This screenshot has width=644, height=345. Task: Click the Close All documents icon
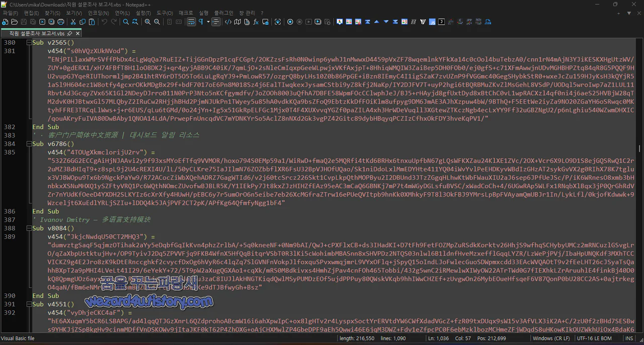point(51,22)
